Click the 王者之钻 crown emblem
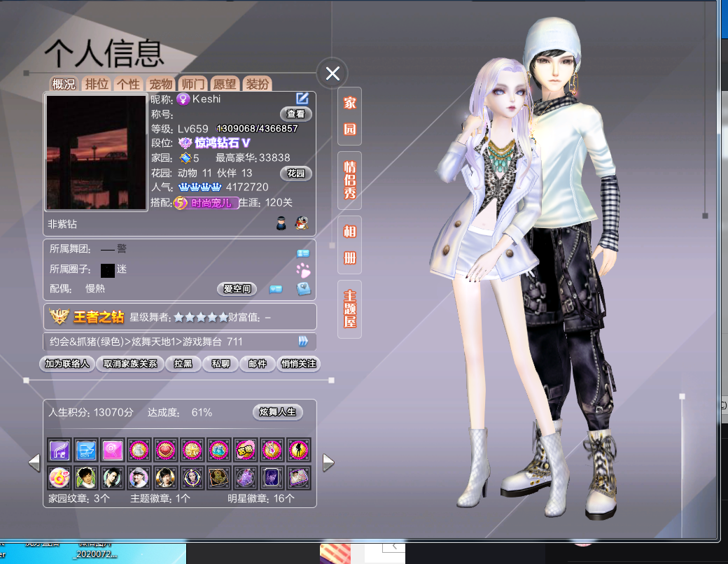Viewport: 728px width, 564px height. 59,316
